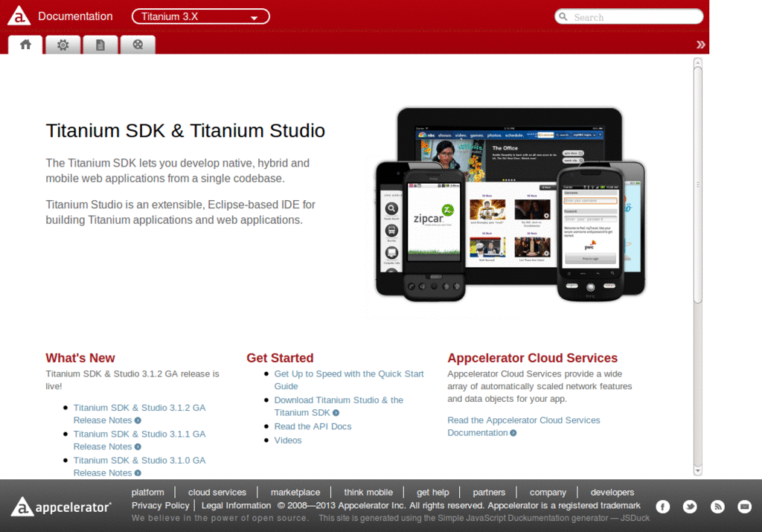Click the Search input field
This screenshot has height=532, width=762.
(629, 17)
